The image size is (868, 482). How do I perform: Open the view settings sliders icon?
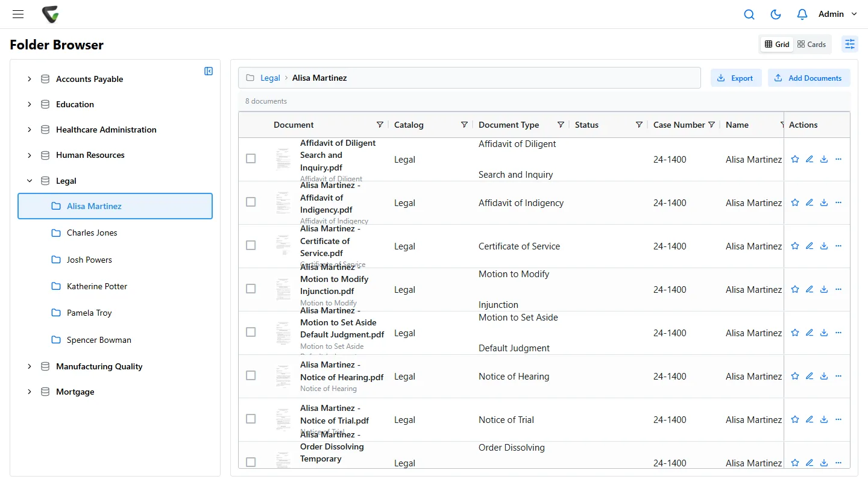[x=850, y=44]
